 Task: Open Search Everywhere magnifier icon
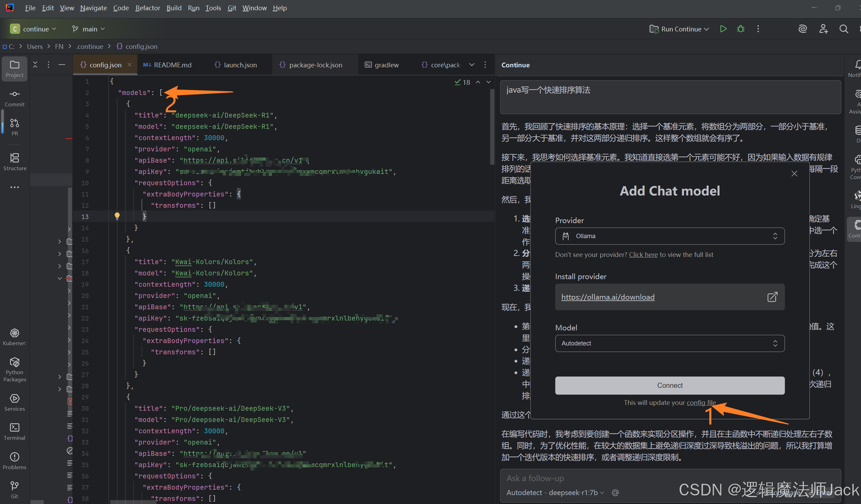point(844,29)
